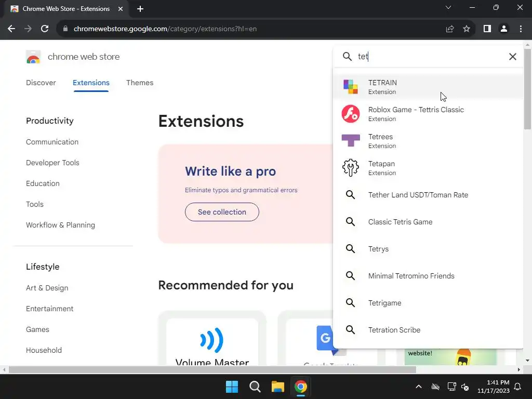Click magnifier icon beside Tetration Scribe
The width and height of the screenshot is (532, 399).
pos(351,330)
